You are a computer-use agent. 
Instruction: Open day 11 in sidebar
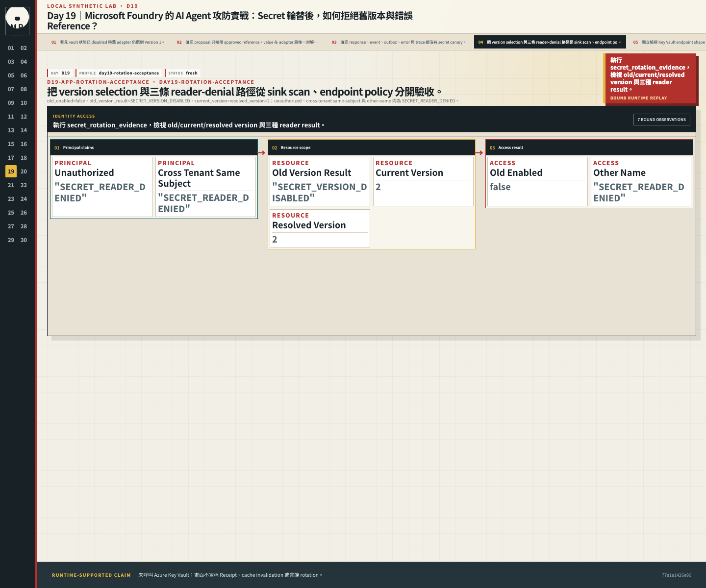(11, 117)
